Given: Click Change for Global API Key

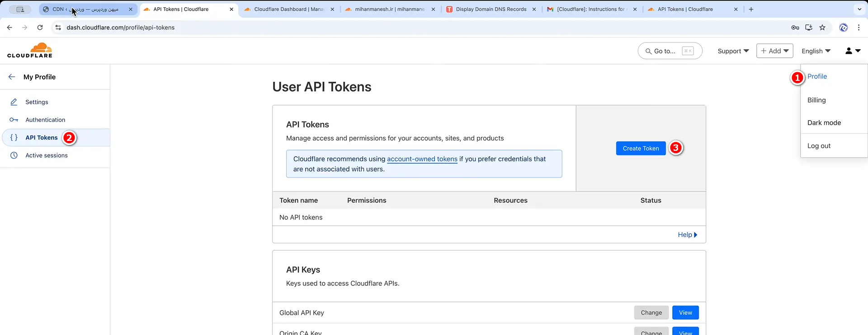Looking at the screenshot, I should point(651,312).
